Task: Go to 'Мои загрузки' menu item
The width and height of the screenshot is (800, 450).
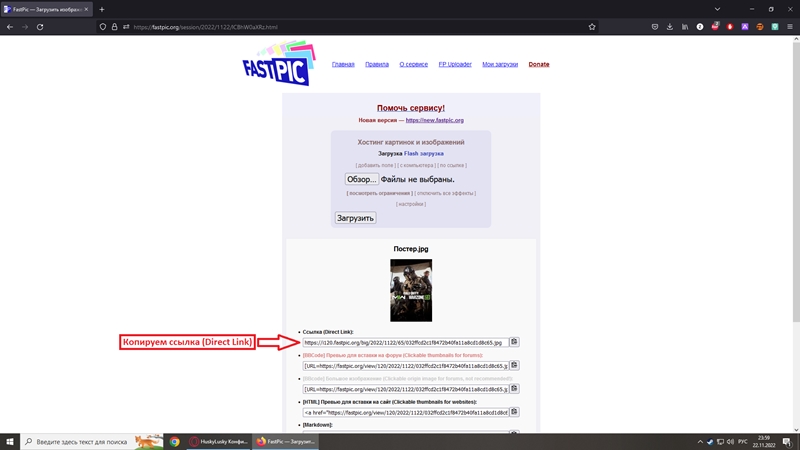Action: click(500, 64)
